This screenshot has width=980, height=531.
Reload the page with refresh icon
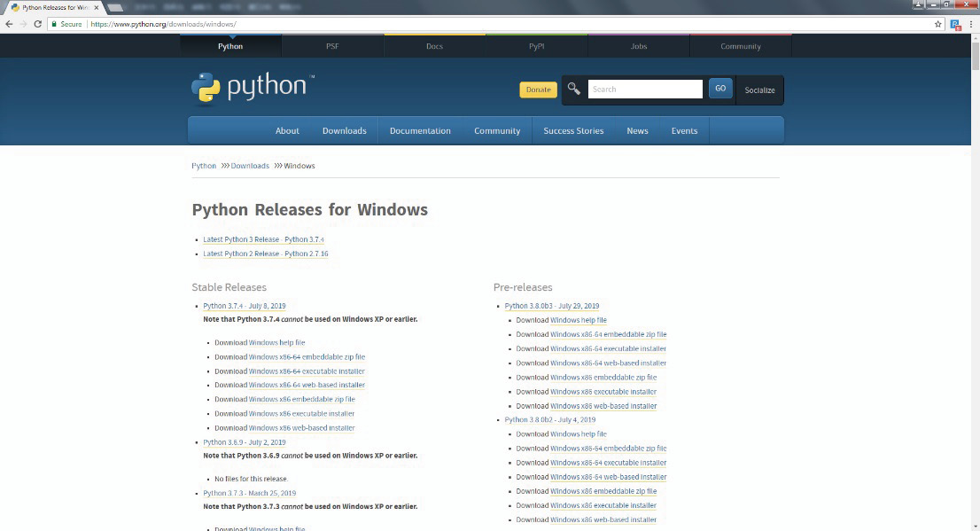point(37,24)
